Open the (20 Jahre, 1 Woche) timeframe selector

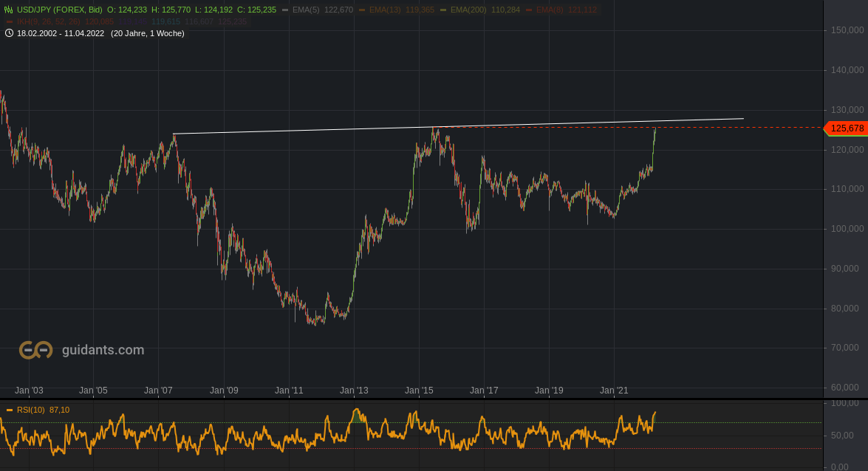tap(148, 33)
